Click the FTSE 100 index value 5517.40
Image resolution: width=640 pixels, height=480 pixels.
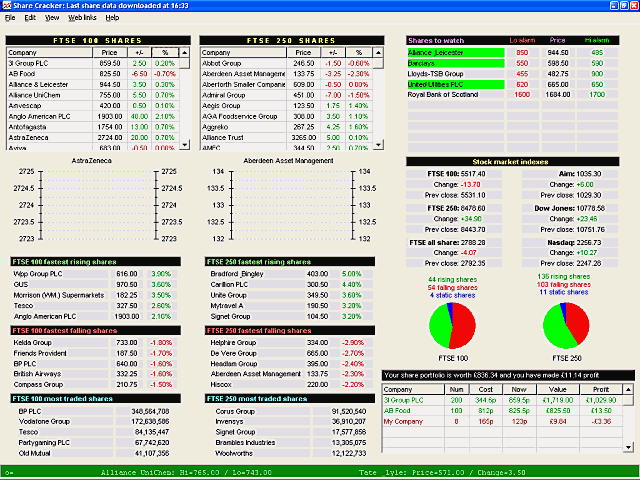[x=473, y=174]
